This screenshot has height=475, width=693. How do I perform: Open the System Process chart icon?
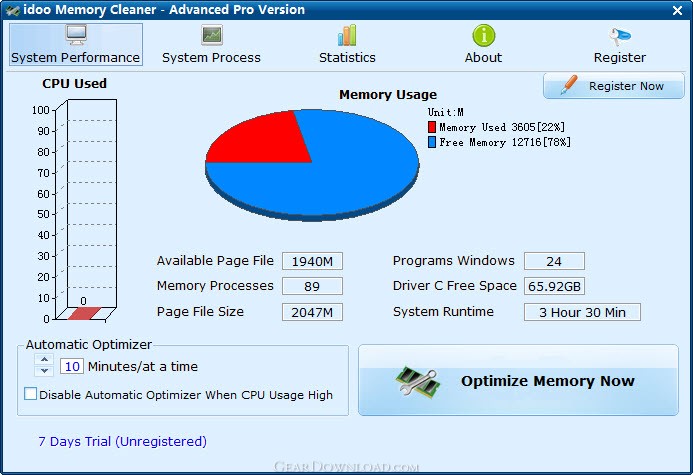pyautogui.click(x=212, y=35)
